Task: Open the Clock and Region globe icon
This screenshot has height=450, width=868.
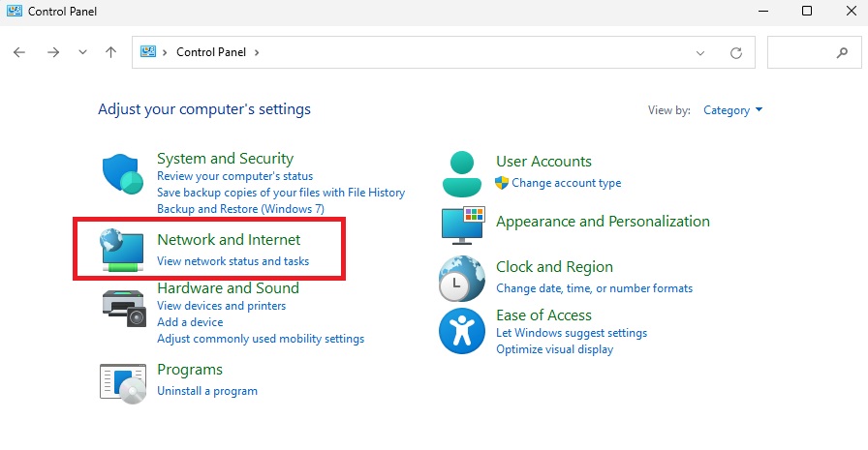Action: coord(462,278)
